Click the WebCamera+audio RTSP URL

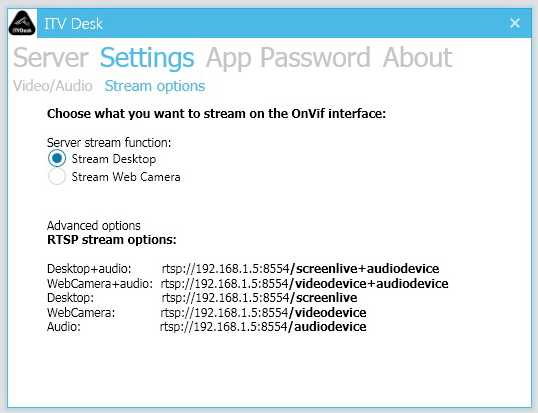[x=304, y=283]
